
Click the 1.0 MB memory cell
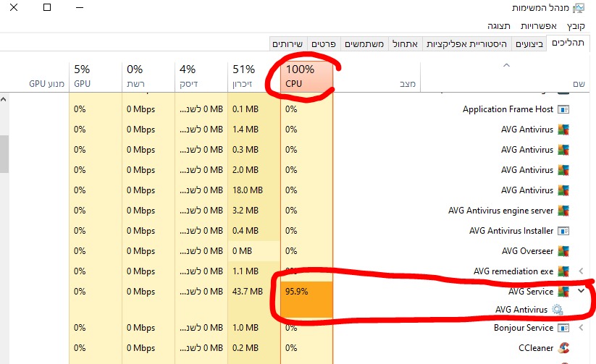pyautogui.click(x=254, y=328)
